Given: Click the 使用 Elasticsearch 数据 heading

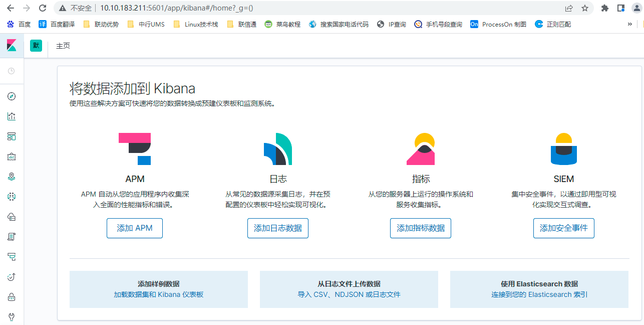Looking at the screenshot, I should pos(539,284).
